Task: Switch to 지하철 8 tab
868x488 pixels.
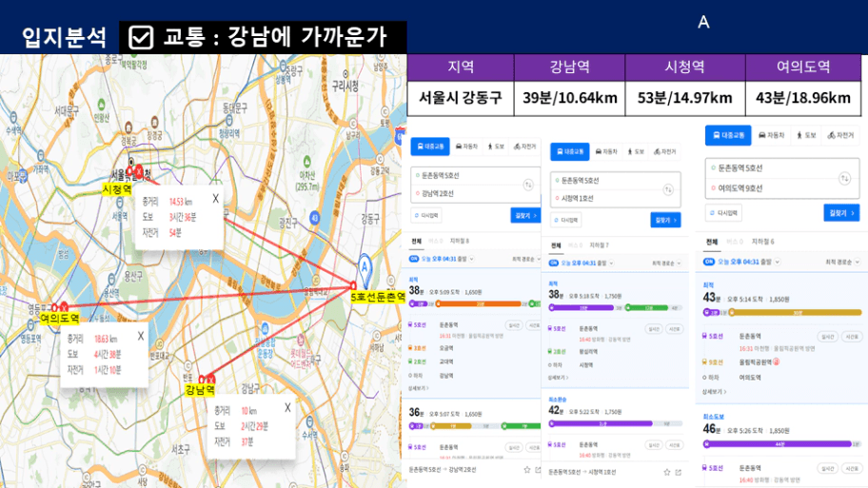Action: coord(460,242)
